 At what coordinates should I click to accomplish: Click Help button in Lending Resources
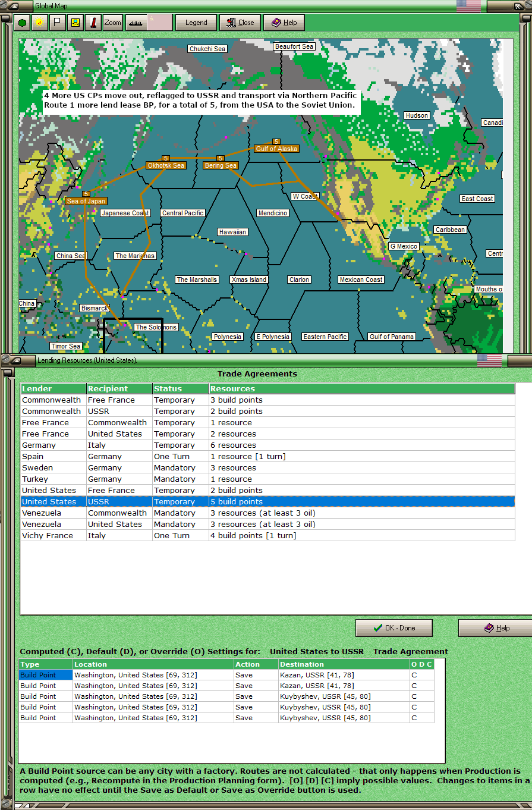pos(496,628)
